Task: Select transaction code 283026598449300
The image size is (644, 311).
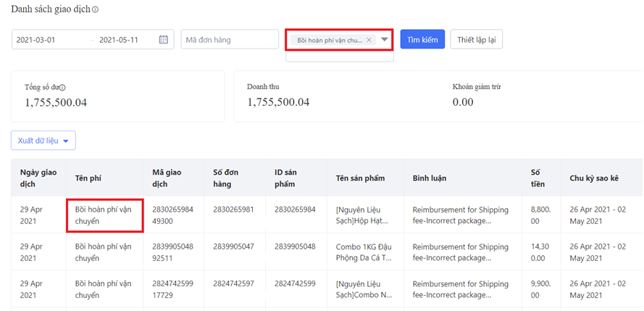Action: point(172,215)
